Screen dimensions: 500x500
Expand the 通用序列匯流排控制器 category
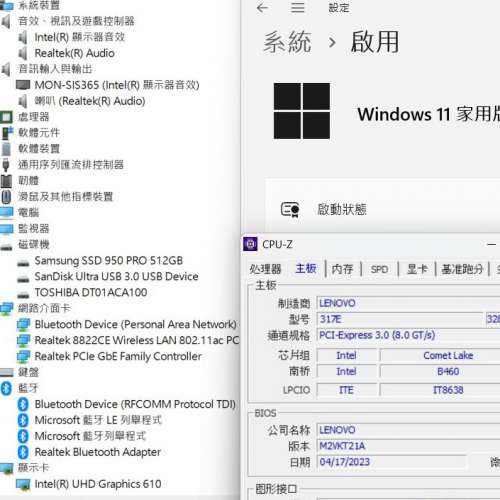[71, 165]
